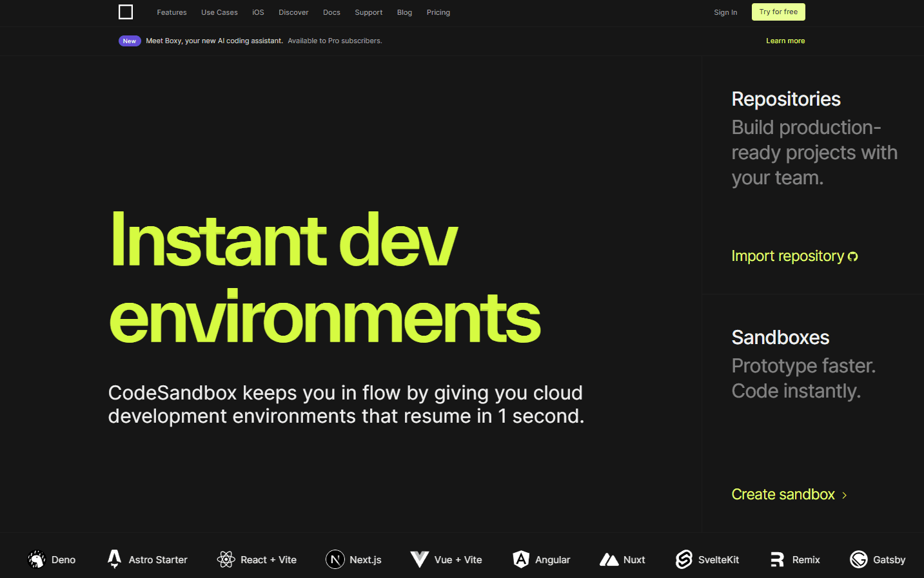Click Learn more about Boxy
Screen dimensions: 924x578
point(785,41)
